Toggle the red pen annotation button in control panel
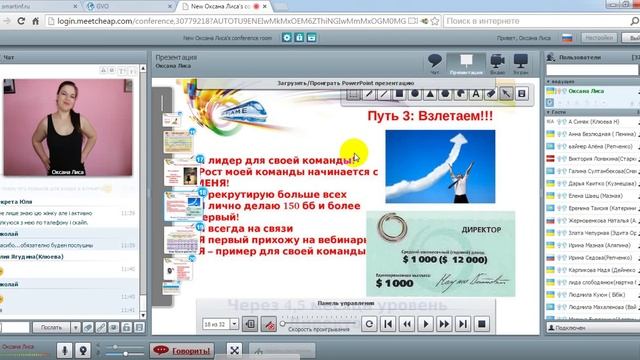Viewport: 640px width, 360px height. (269, 324)
